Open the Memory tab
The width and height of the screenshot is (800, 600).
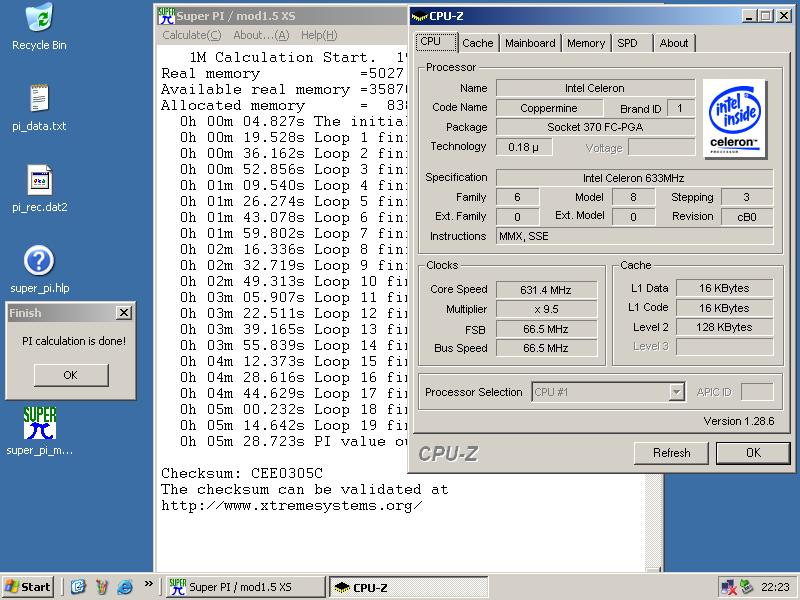tap(586, 43)
